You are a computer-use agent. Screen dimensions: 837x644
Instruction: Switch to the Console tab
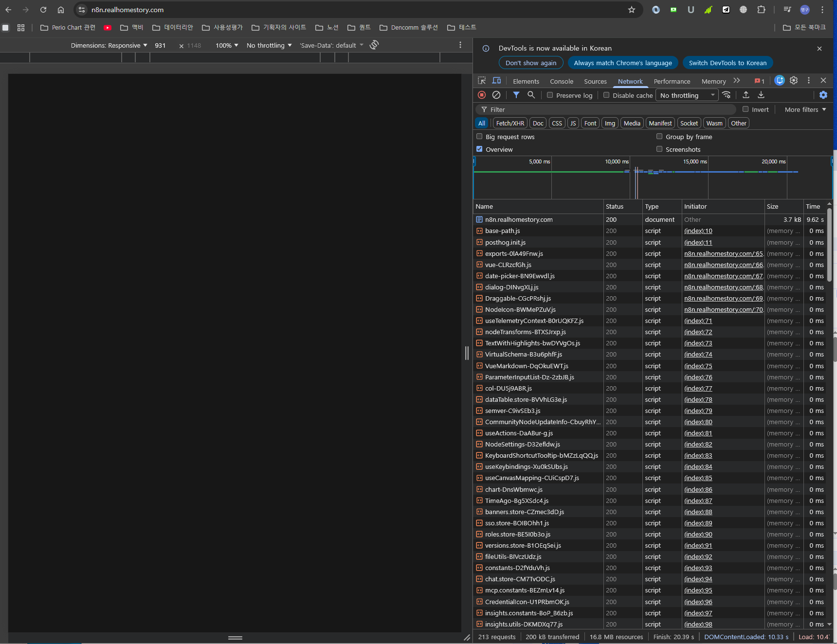tap(561, 81)
